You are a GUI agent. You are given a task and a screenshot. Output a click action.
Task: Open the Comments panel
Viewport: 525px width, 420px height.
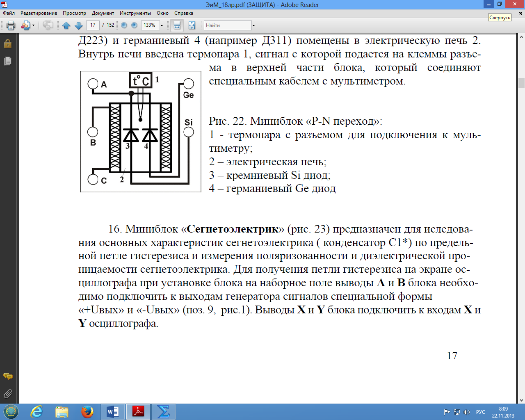pyautogui.click(x=8, y=376)
